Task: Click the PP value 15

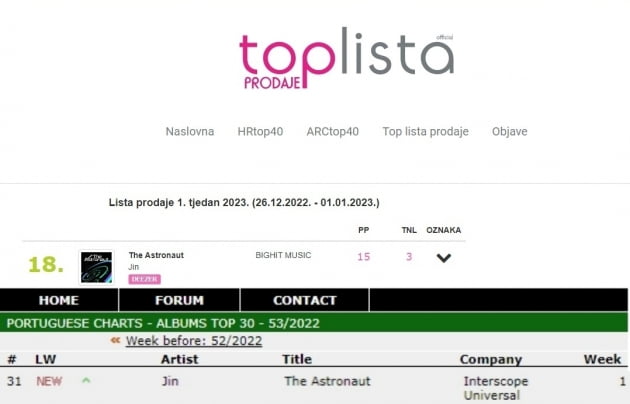Action: coord(364,257)
